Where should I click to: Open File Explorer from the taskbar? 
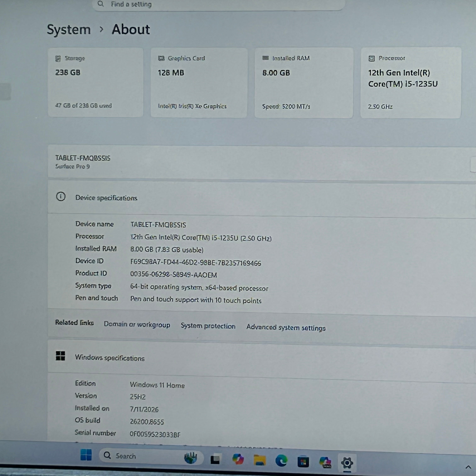(x=260, y=460)
